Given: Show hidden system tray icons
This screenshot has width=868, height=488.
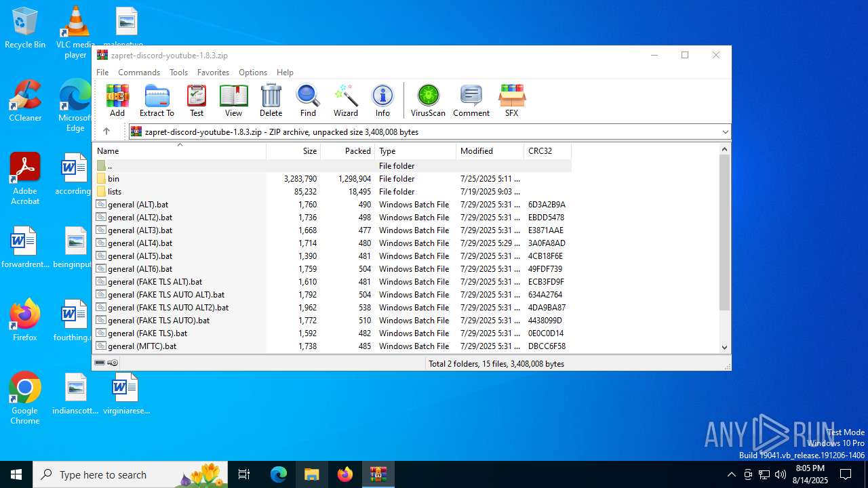Looking at the screenshot, I should [x=731, y=474].
